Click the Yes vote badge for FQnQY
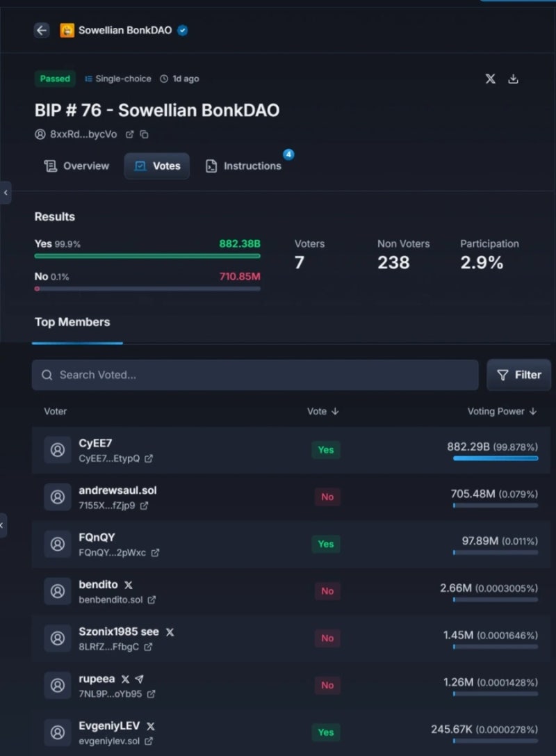This screenshot has width=556, height=756. [326, 545]
